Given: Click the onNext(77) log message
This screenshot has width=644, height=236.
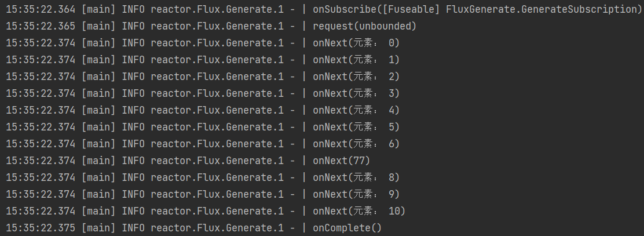Looking at the screenshot, I should [341, 161].
